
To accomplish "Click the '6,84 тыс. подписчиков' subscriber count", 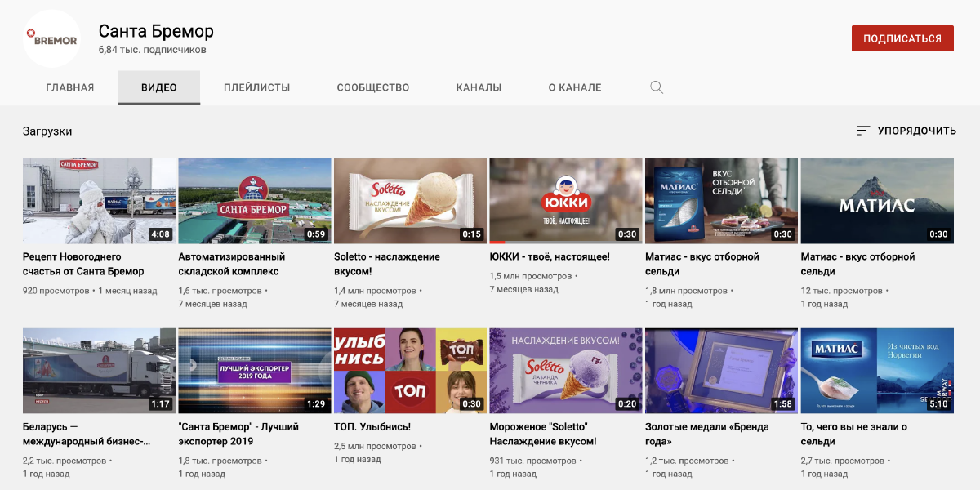I will pos(153,50).
